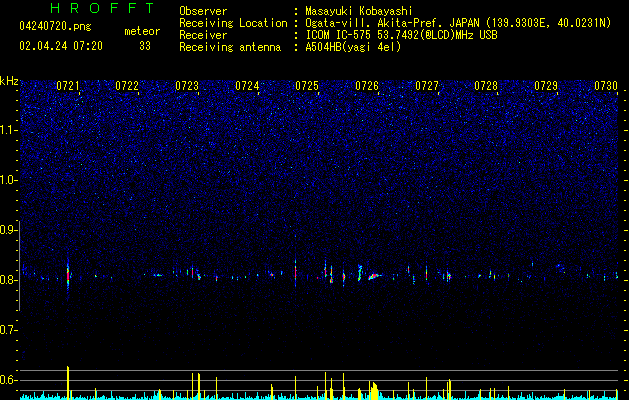Click the 0725 time marker
The height and width of the screenshot is (400, 629).
pos(307,86)
